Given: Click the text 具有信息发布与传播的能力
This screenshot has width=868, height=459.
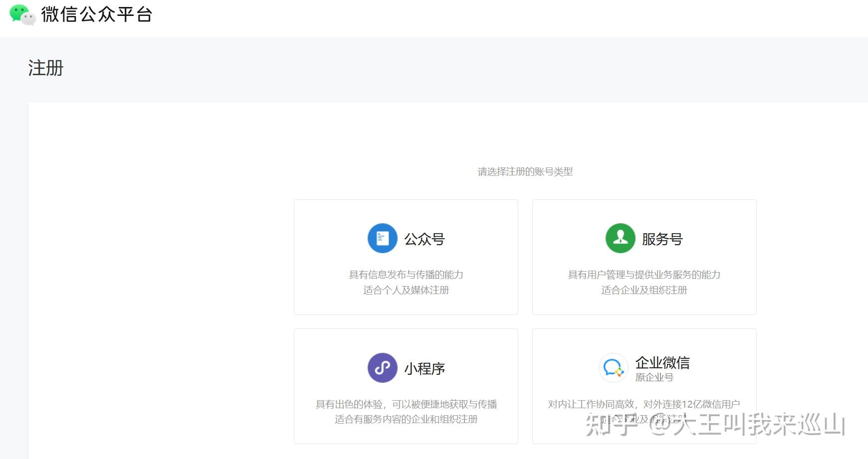Looking at the screenshot, I should pos(406,275).
